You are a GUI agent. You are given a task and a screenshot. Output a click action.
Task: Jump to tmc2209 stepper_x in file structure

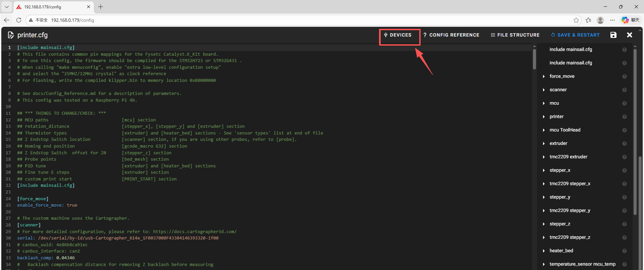(570, 184)
